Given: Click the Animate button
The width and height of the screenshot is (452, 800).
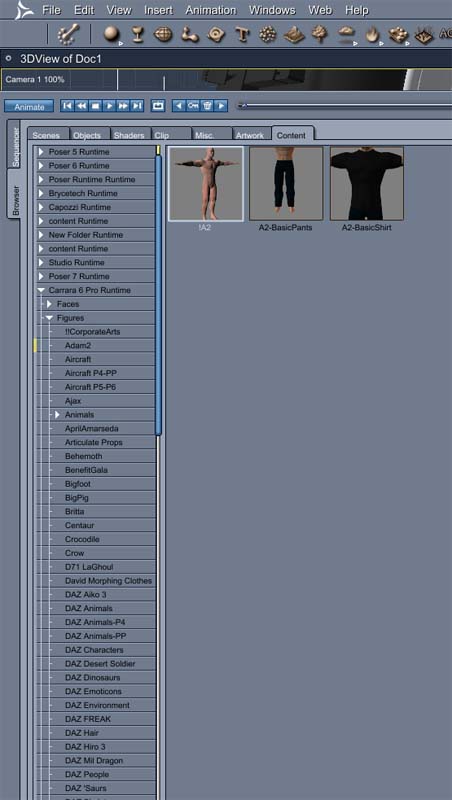Looking at the screenshot, I should tap(29, 106).
